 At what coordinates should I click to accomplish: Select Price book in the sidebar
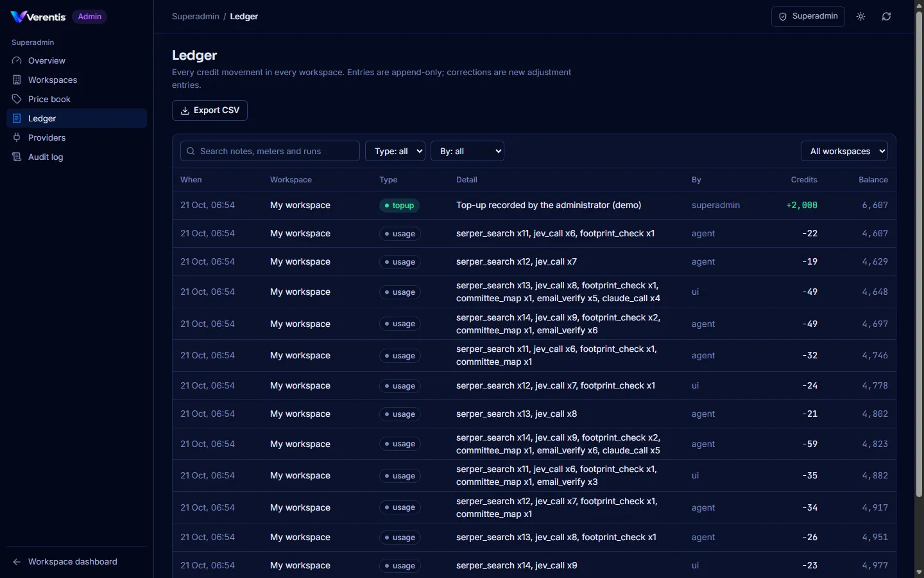click(x=76, y=99)
